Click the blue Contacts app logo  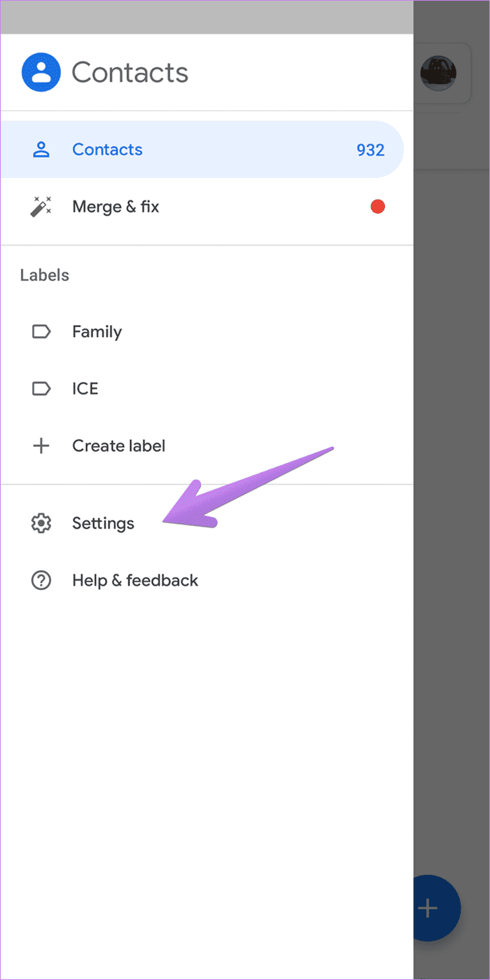41,72
